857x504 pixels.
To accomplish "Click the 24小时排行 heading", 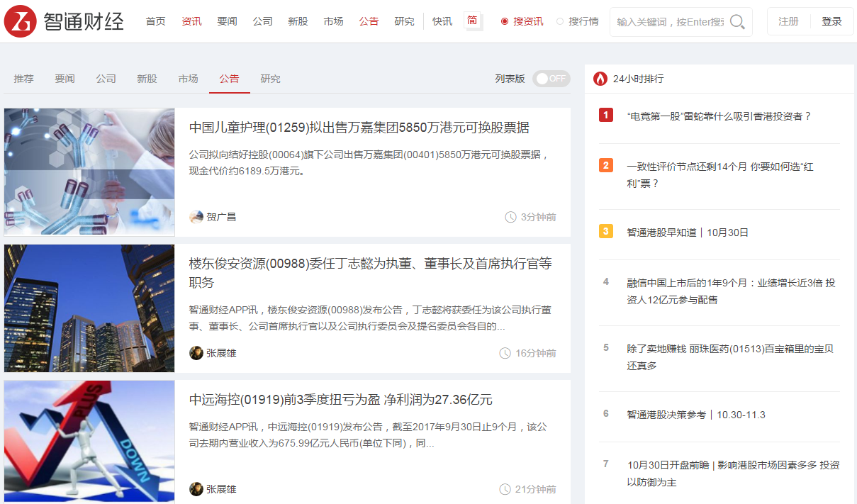I will pyautogui.click(x=638, y=79).
